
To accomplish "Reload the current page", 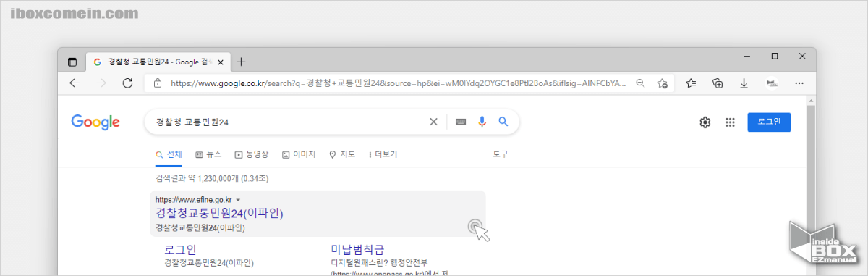I will pyautogui.click(x=128, y=83).
